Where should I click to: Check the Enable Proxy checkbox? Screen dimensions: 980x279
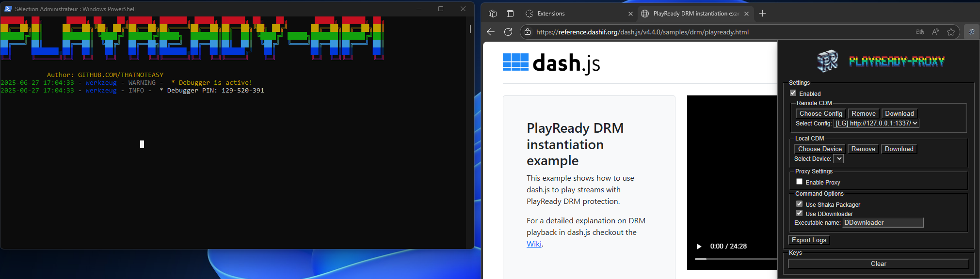click(800, 182)
